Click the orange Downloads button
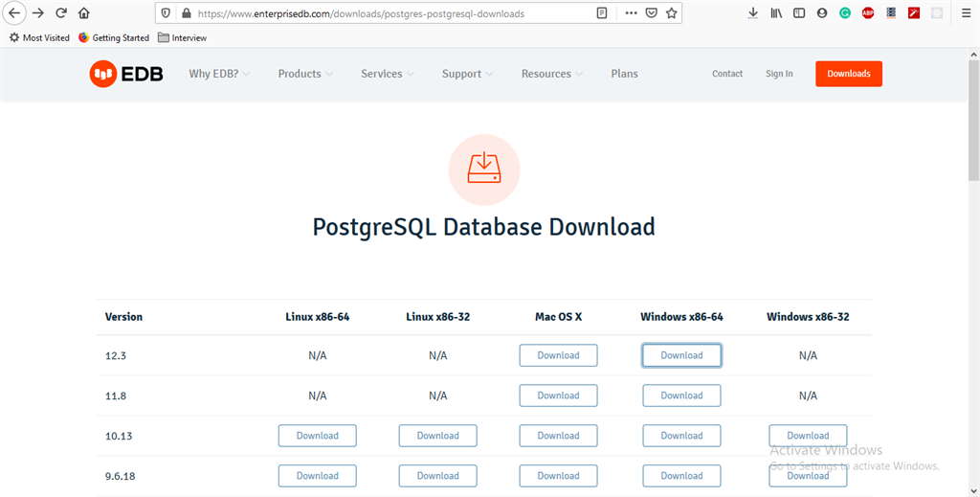980x497 pixels. [848, 74]
